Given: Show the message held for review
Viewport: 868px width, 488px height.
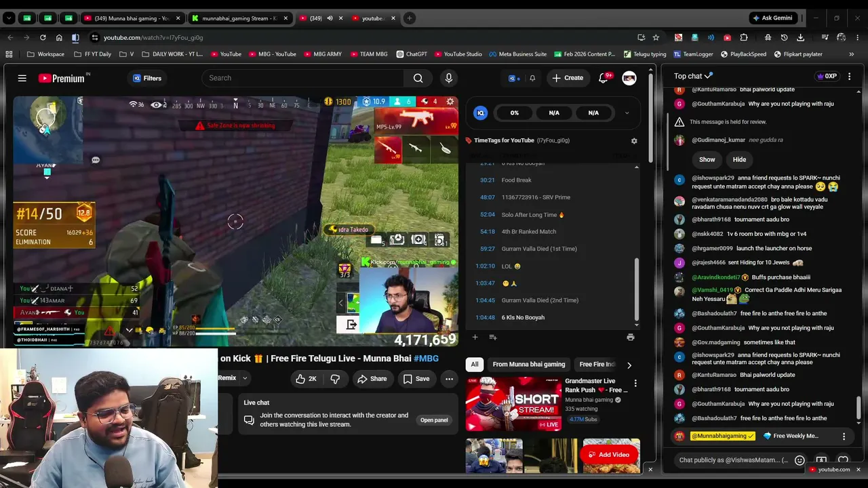Looking at the screenshot, I should pos(707,160).
